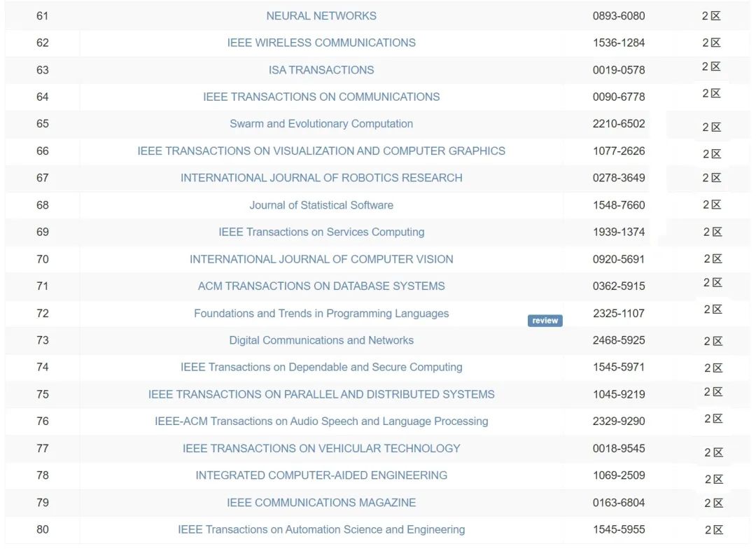This screenshot has width=756, height=551.
Task: Open IEEE TRANSACTIONS ON VEHICULAR TECHNOLOGY
Action: pos(321,448)
